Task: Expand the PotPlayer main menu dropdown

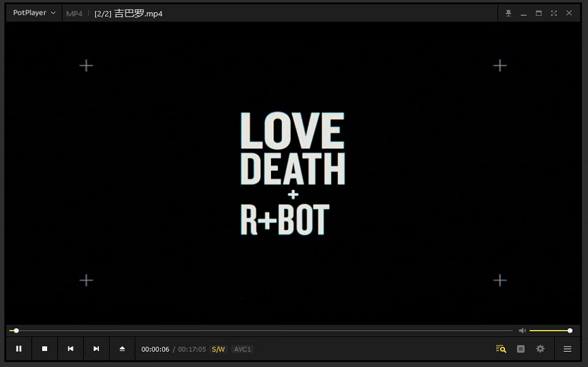Action: pyautogui.click(x=34, y=13)
